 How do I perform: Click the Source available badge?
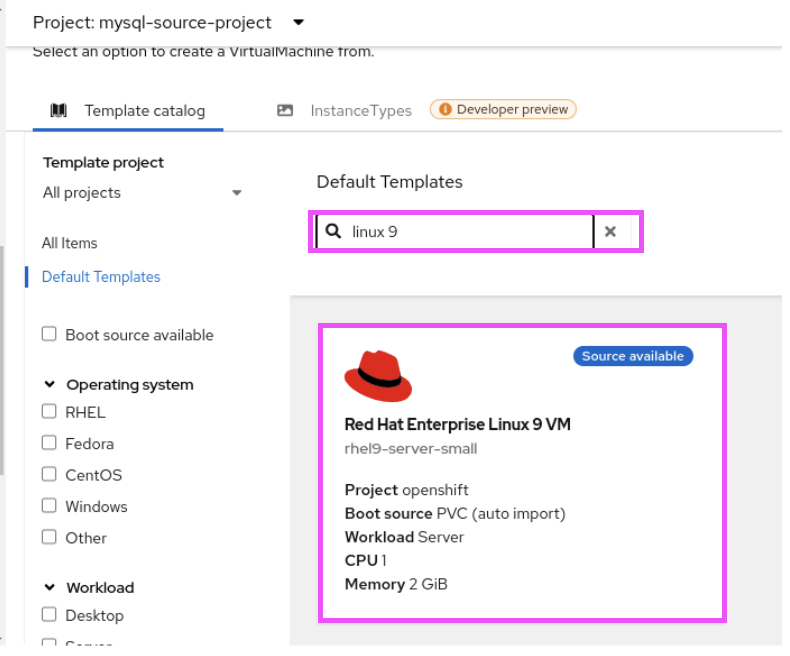[x=632, y=356]
